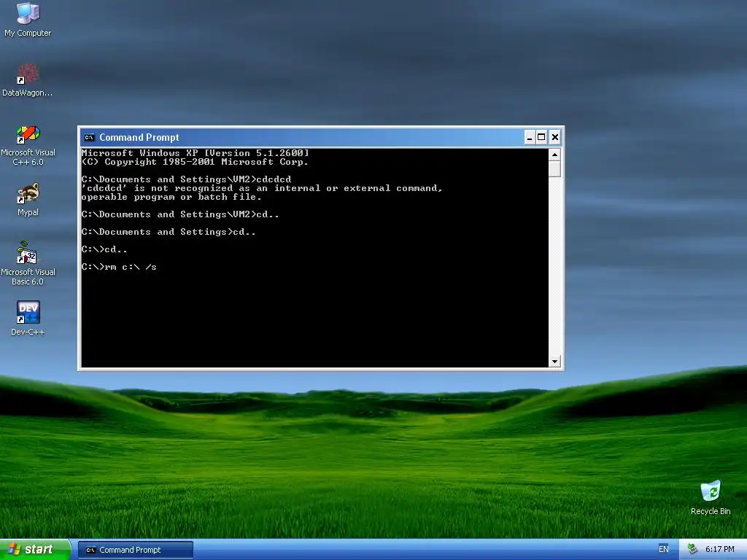Click the 'C:\>cd..' line

click(x=104, y=249)
